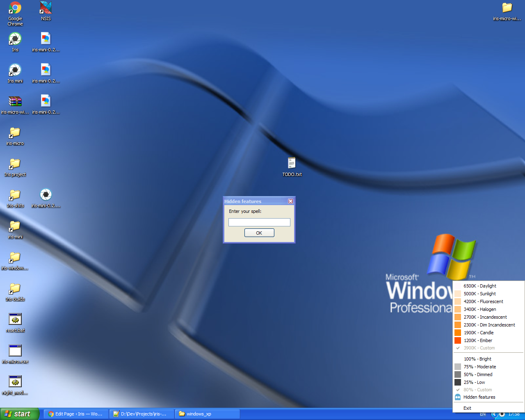Click the EN language indicator
This screenshot has width=525, height=420.
pyautogui.click(x=483, y=414)
